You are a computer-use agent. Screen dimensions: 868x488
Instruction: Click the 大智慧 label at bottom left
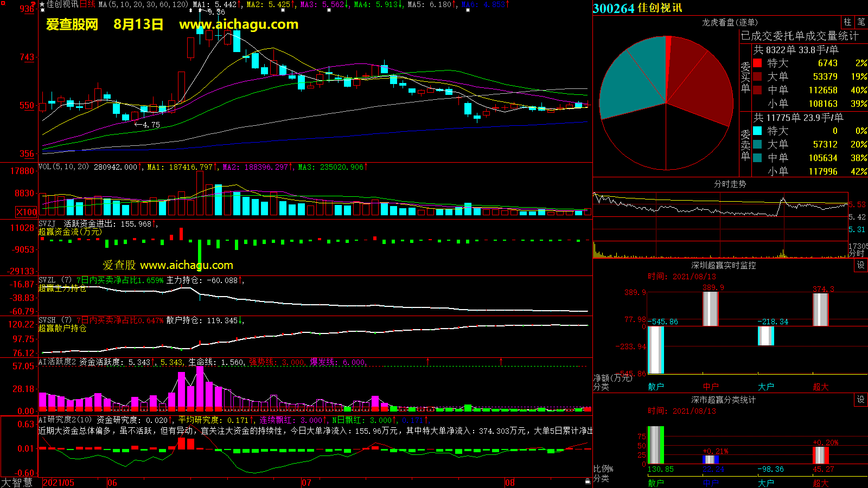17,483
